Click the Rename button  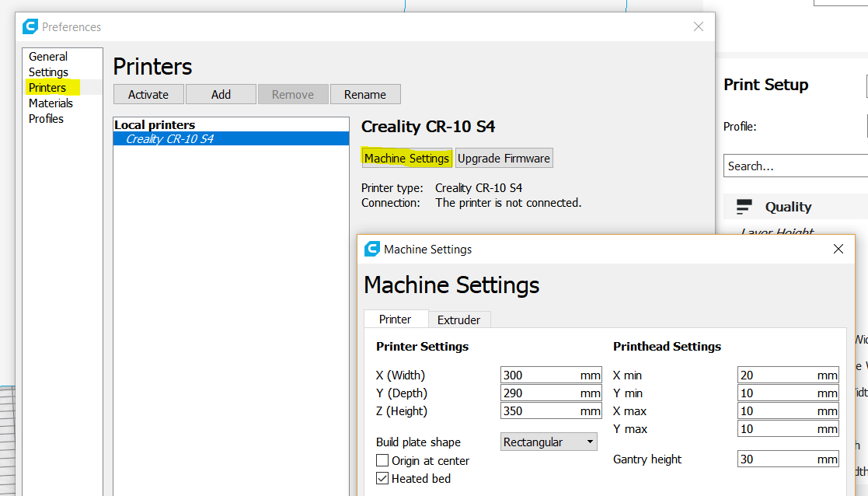(365, 94)
